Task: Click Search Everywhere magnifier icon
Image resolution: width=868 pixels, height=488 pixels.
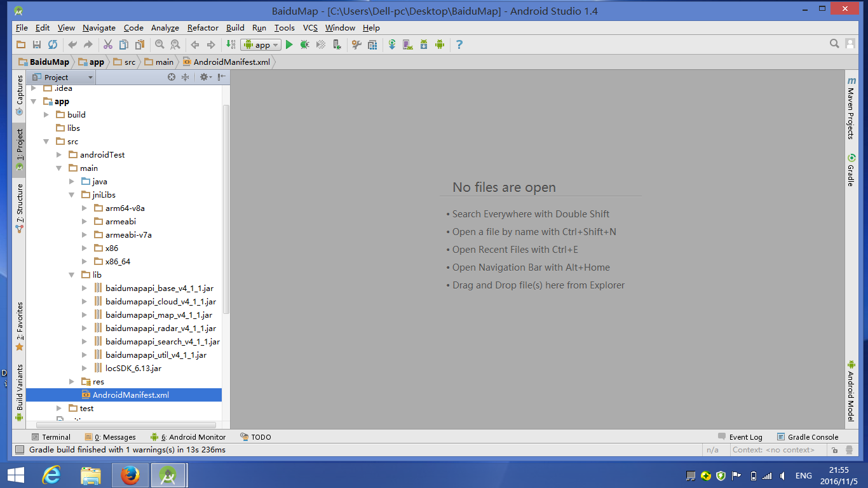Action: 835,44
